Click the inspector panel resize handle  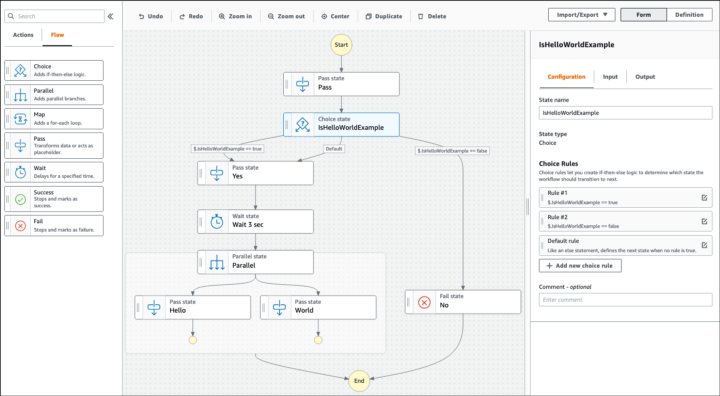[527, 207]
